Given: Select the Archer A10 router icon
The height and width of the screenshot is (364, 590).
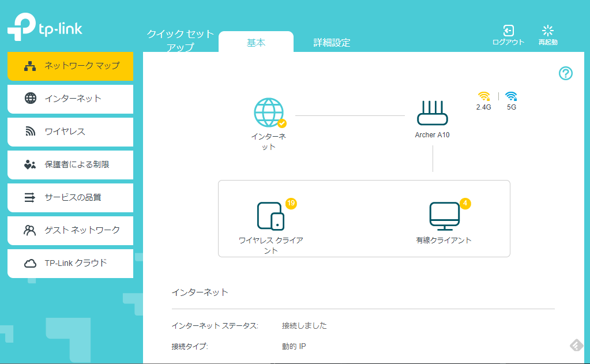Looking at the screenshot, I should tap(432, 113).
